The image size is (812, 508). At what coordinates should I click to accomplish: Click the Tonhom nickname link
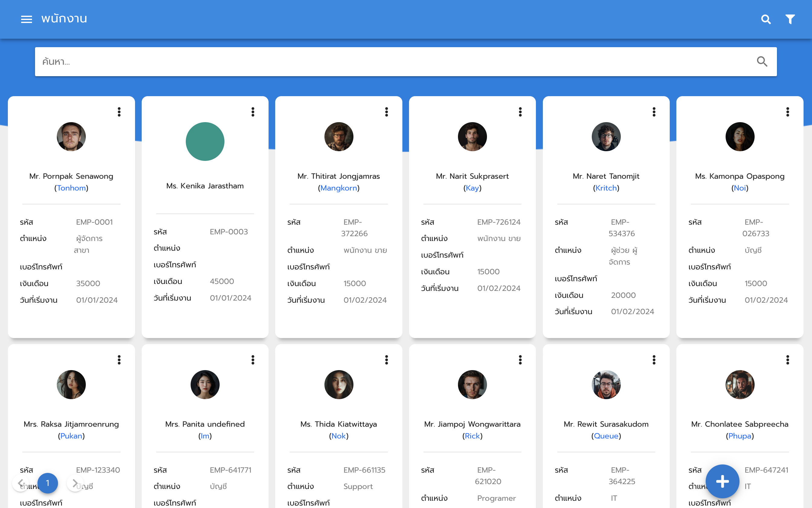71,188
